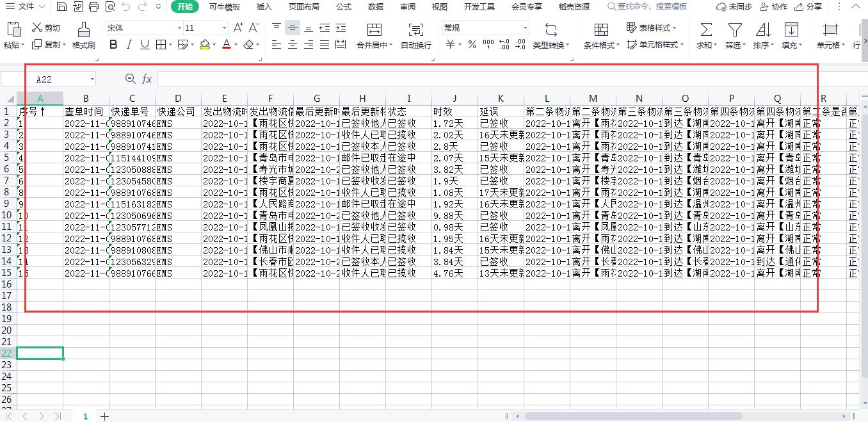Click the increase indent icon
The image size is (868, 422).
tap(341, 28)
